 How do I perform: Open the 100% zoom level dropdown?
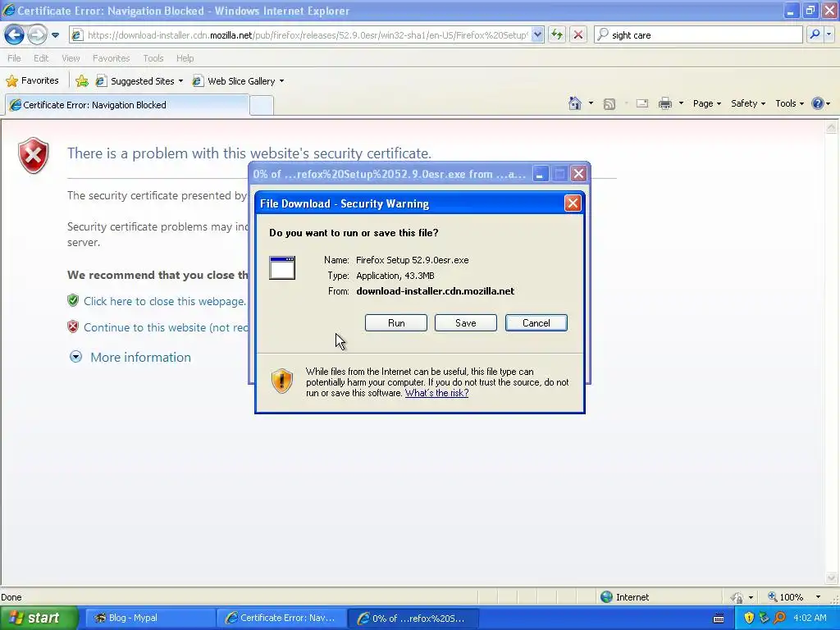pos(818,597)
